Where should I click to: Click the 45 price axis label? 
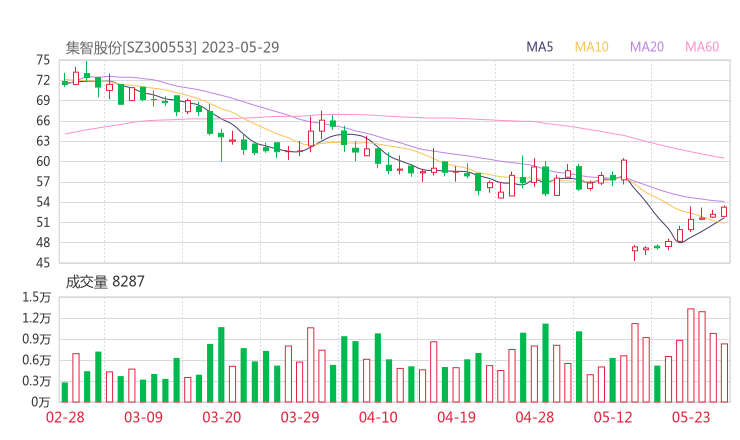pos(42,262)
